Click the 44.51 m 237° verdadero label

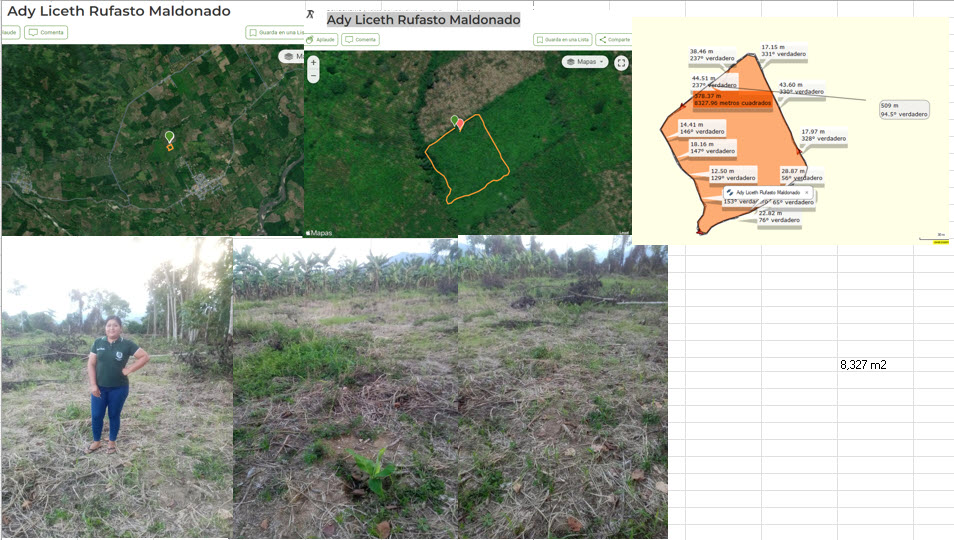[x=713, y=81]
